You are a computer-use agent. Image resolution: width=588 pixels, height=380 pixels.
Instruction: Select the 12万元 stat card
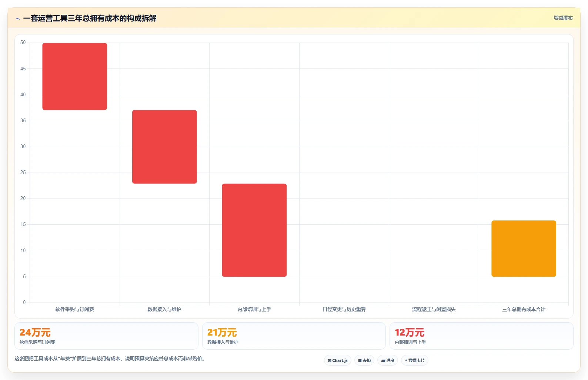pyautogui.click(x=481, y=336)
